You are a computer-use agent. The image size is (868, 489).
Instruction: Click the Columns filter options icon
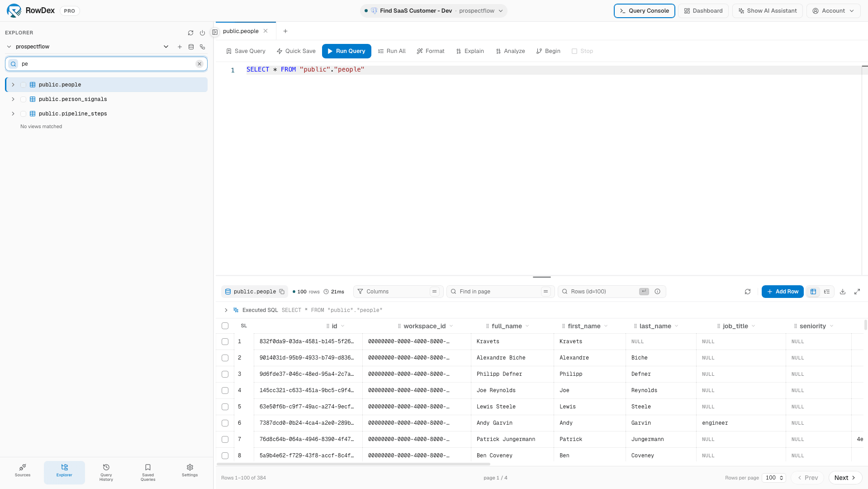[x=434, y=292]
